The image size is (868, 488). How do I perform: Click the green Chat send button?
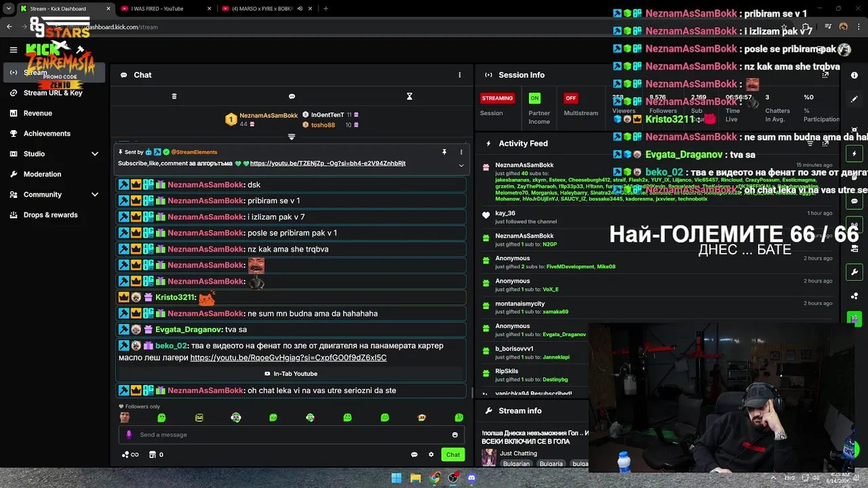coord(453,455)
